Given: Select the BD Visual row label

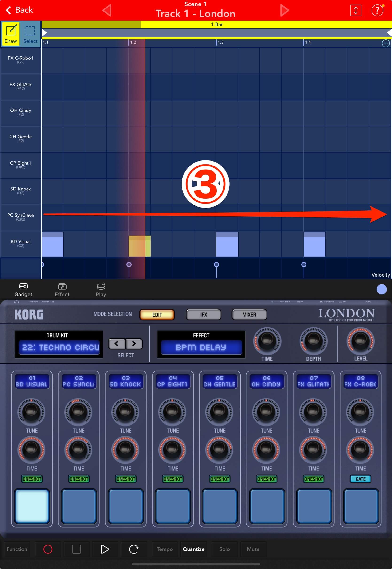Looking at the screenshot, I should [x=21, y=244].
